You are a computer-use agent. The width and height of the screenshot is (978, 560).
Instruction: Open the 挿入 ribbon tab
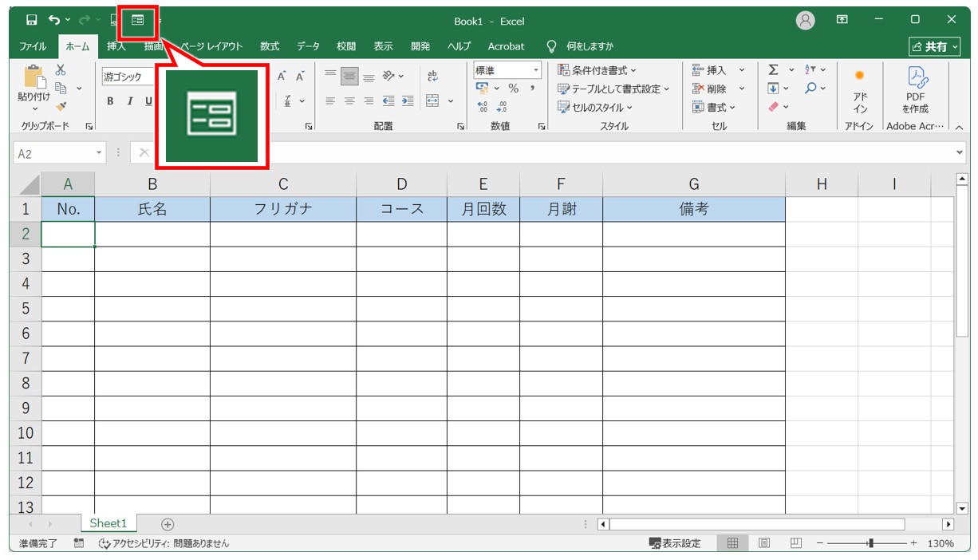(116, 46)
